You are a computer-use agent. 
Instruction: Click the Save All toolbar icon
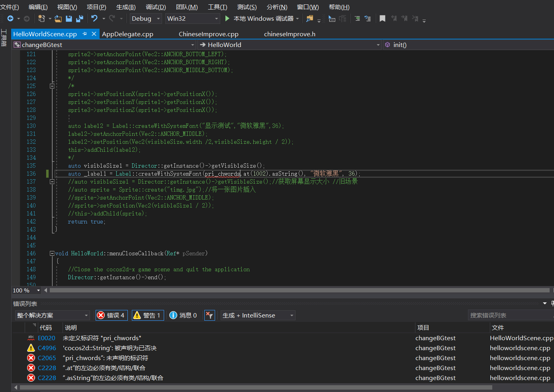point(80,19)
